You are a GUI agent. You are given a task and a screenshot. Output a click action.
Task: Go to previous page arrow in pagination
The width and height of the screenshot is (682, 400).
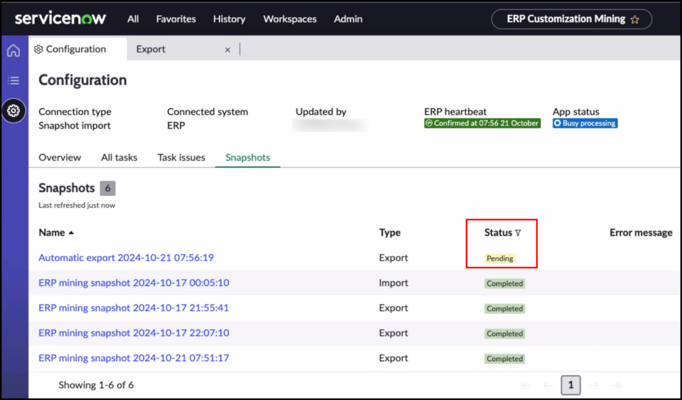(548, 385)
